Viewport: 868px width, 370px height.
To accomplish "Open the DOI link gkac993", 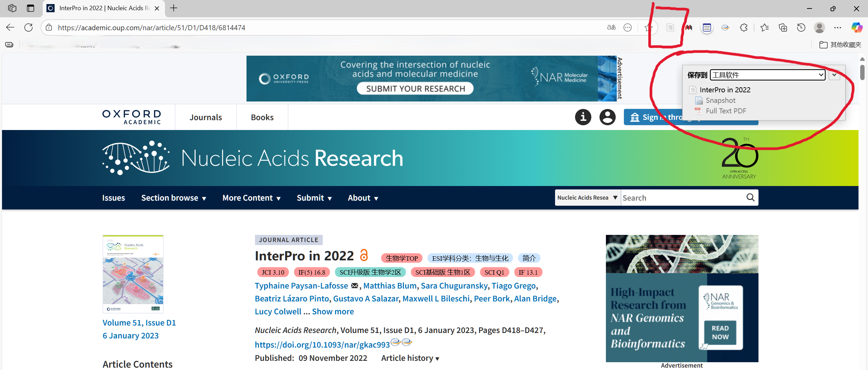I will [x=322, y=345].
